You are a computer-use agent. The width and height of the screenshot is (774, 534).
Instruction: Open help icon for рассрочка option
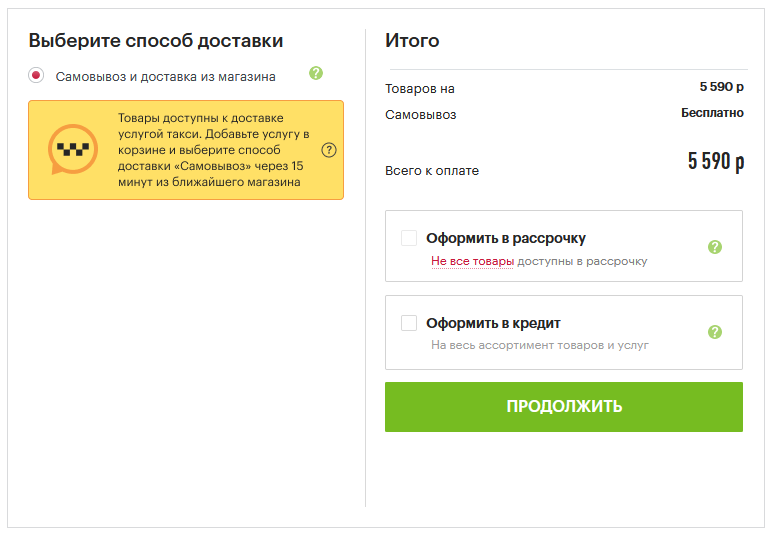[x=714, y=247]
